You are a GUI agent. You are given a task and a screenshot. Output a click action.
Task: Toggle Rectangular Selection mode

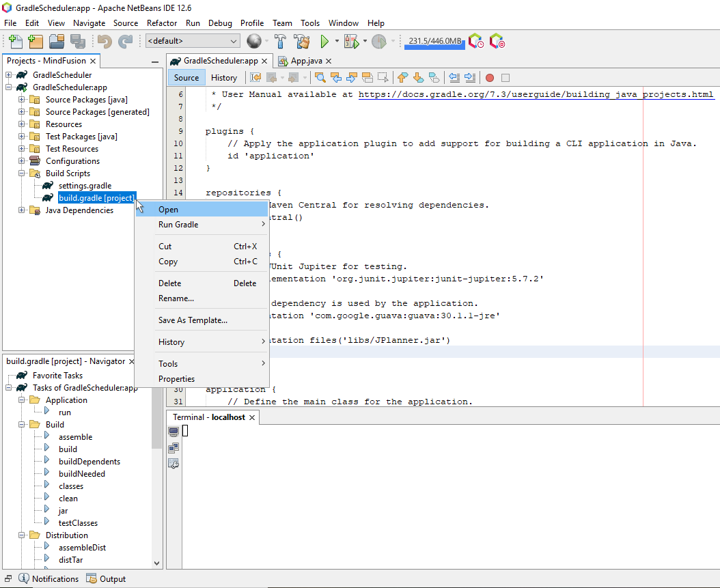click(x=383, y=77)
